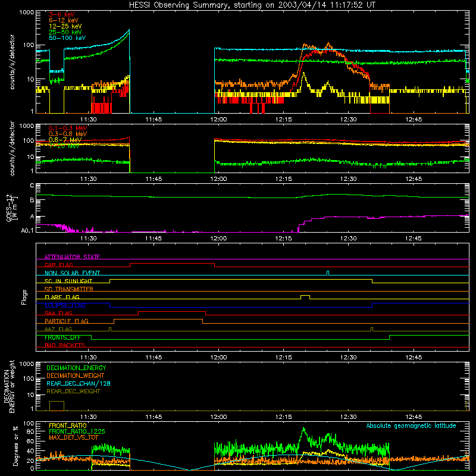Select the ATTENUATOR_STATE flag label
Viewport: 476px width, 476px height.
(72, 257)
